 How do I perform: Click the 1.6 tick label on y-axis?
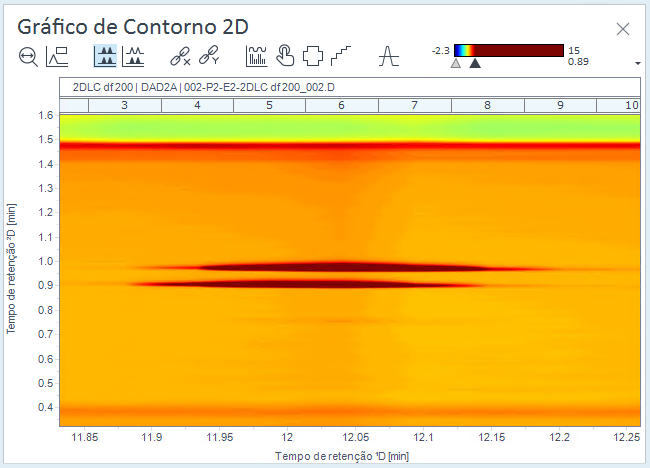pos(46,115)
